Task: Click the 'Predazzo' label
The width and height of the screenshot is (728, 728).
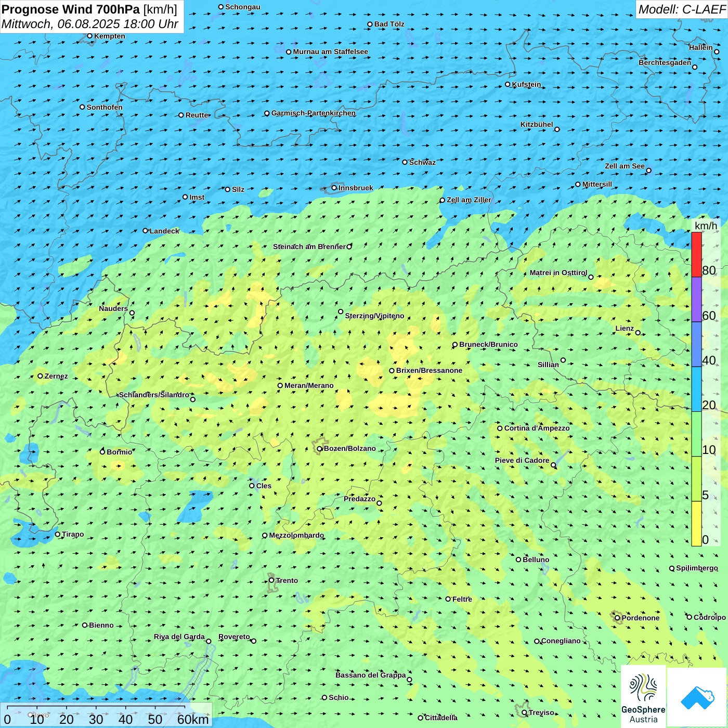Action: pyautogui.click(x=359, y=499)
